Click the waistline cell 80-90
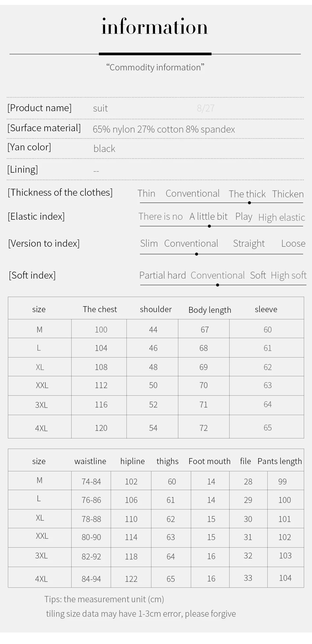 (x=91, y=537)
